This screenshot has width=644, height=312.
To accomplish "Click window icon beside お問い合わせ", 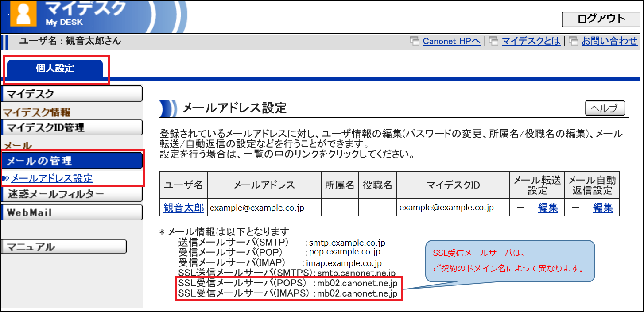I will click(x=574, y=41).
